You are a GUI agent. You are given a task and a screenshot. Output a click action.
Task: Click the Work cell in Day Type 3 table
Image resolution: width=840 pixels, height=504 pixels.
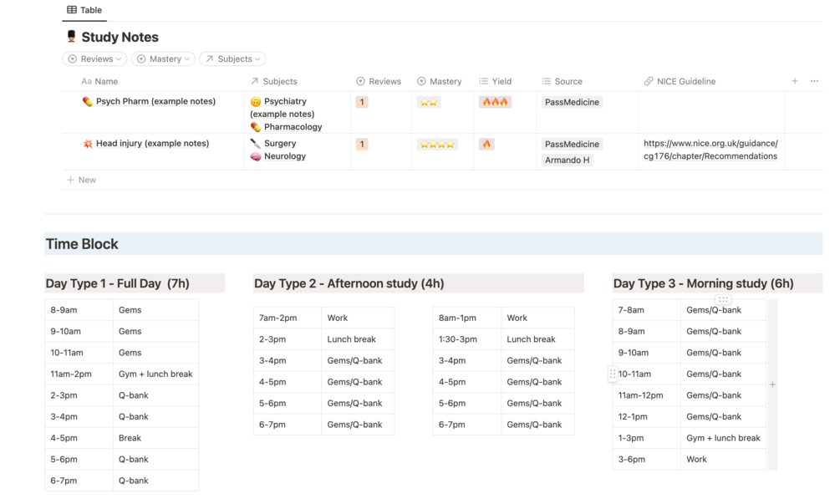pos(723,460)
